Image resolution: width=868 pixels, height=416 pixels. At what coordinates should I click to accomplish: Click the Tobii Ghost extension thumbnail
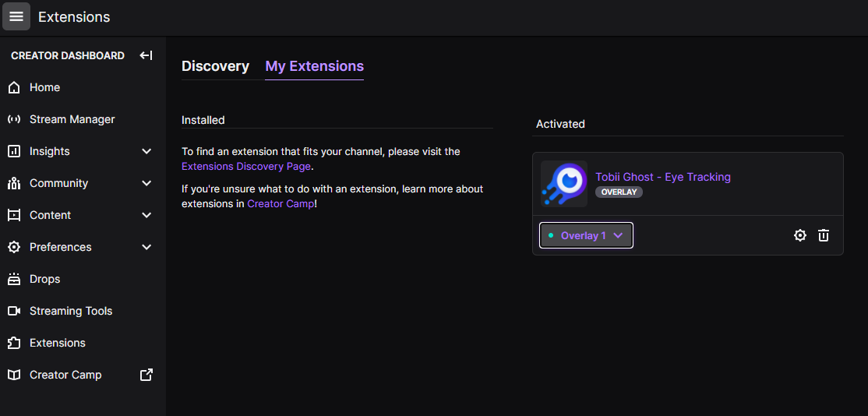(x=564, y=184)
